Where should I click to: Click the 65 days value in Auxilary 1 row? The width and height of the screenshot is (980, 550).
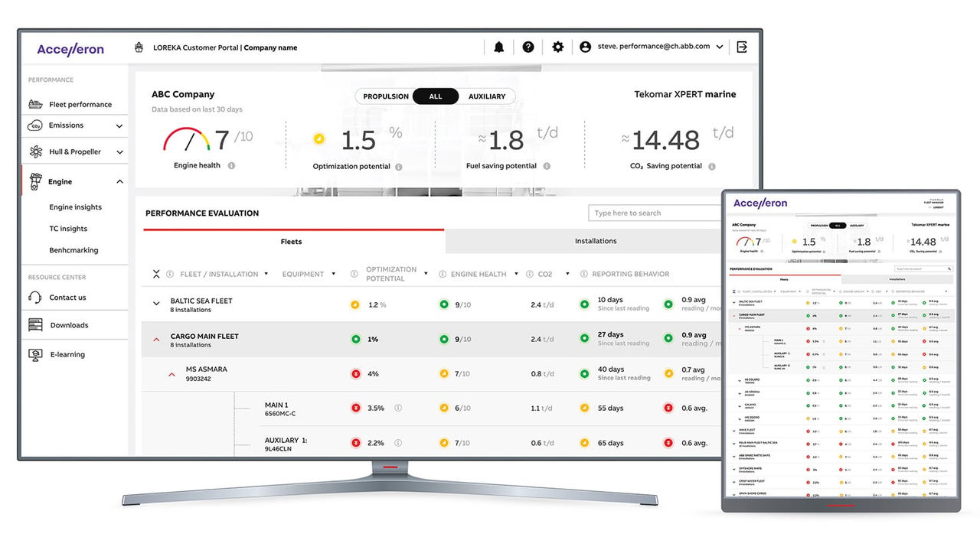coord(610,443)
